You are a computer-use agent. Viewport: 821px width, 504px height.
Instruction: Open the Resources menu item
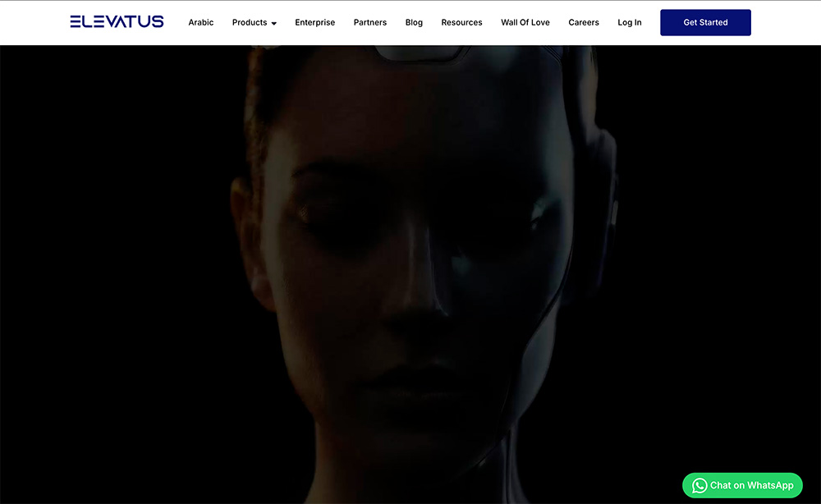click(x=461, y=22)
